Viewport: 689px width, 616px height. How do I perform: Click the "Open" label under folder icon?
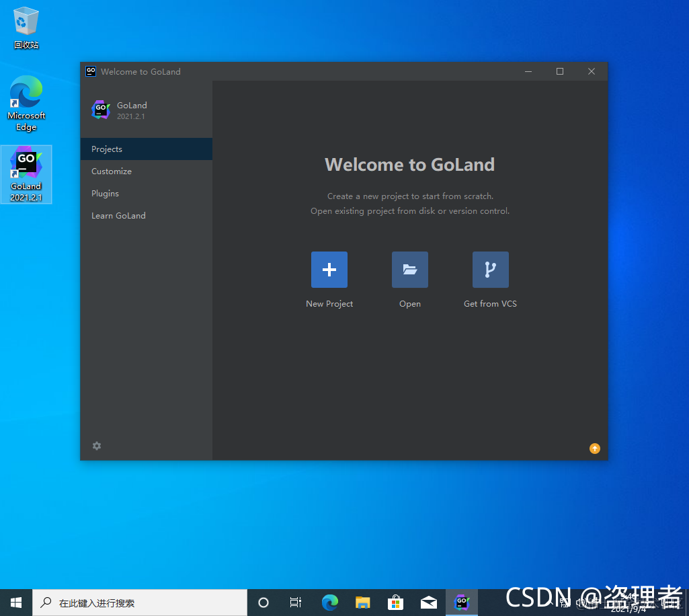click(409, 304)
